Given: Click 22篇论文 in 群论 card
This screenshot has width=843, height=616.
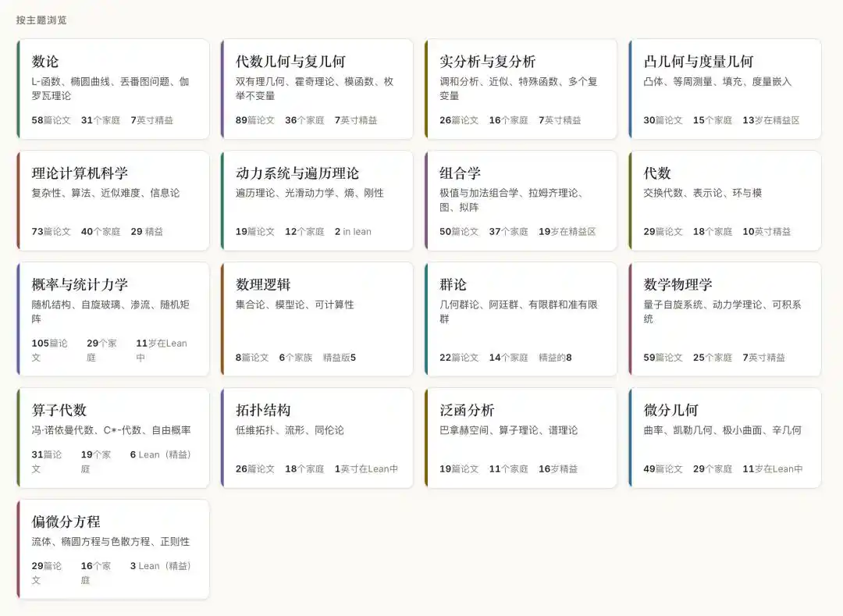Looking at the screenshot, I should tap(459, 357).
